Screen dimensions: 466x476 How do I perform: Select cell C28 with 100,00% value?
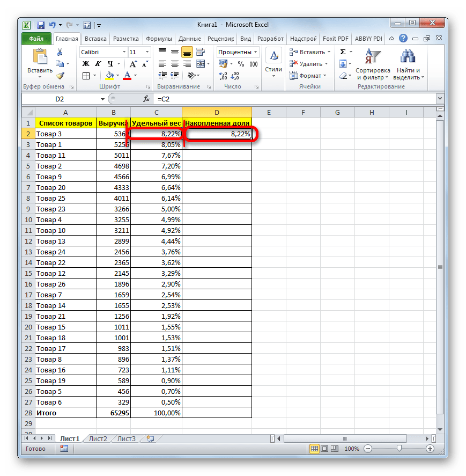pyautogui.click(x=156, y=413)
